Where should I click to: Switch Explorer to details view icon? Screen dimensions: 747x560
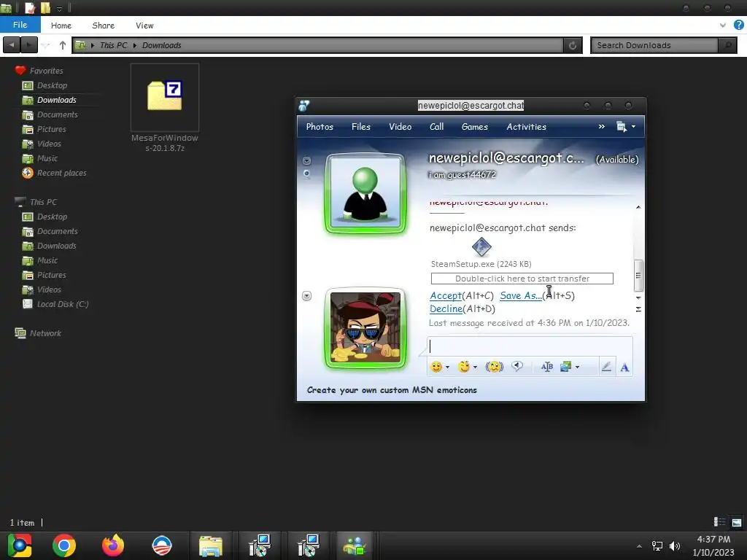click(719, 522)
